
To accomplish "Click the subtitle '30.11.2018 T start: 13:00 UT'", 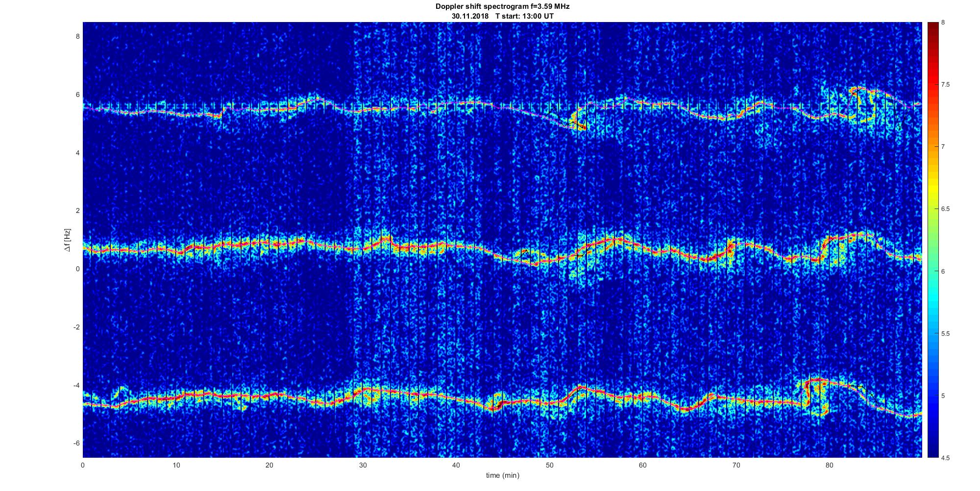I will (x=503, y=16).
